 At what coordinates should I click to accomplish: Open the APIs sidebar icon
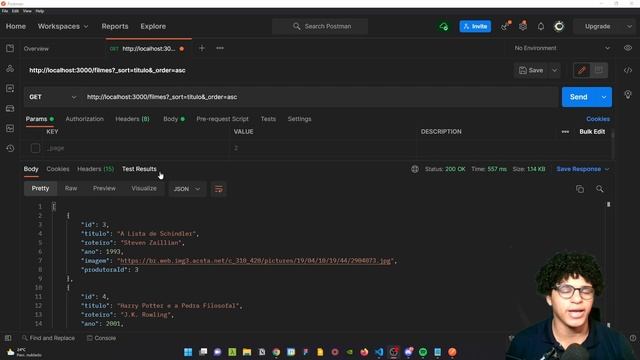(10, 68)
